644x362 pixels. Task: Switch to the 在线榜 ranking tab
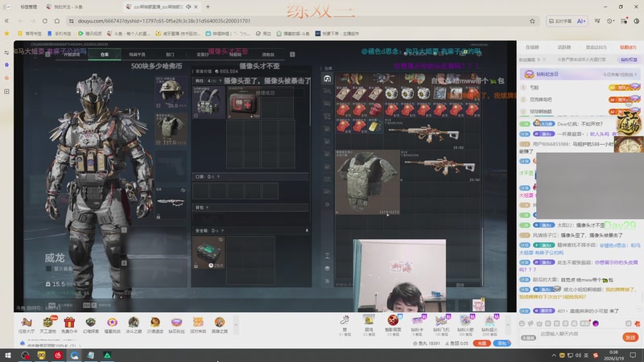(x=532, y=47)
